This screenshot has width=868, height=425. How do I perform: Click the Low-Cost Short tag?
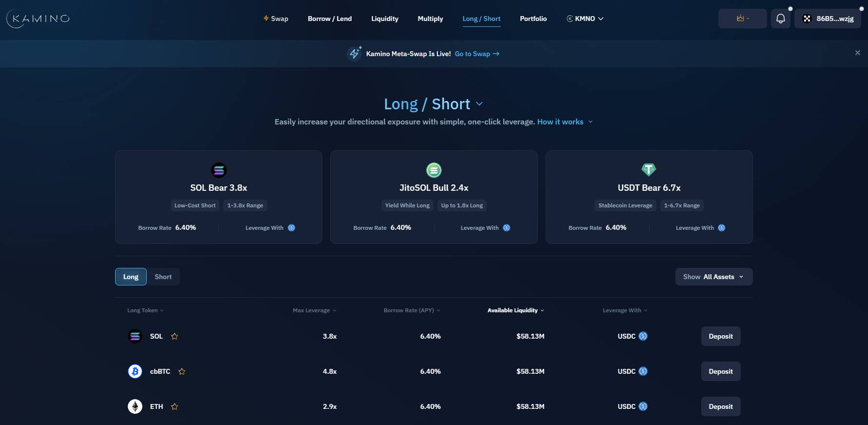pyautogui.click(x=195, y=205)
